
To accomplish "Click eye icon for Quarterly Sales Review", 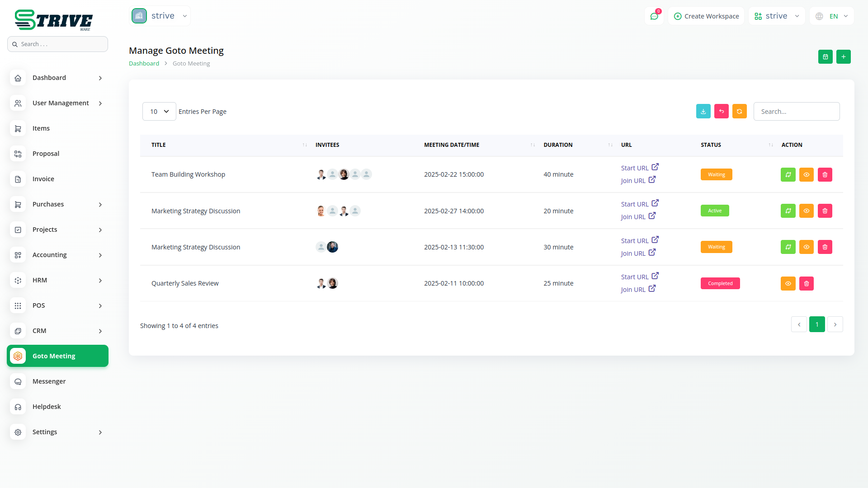I will (x=788, y=284).
